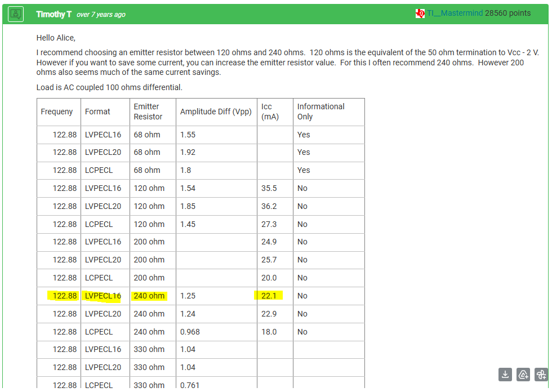Click the highlighted Icc value "22.1"
552x392 pixels.
[x=269, y=296]
